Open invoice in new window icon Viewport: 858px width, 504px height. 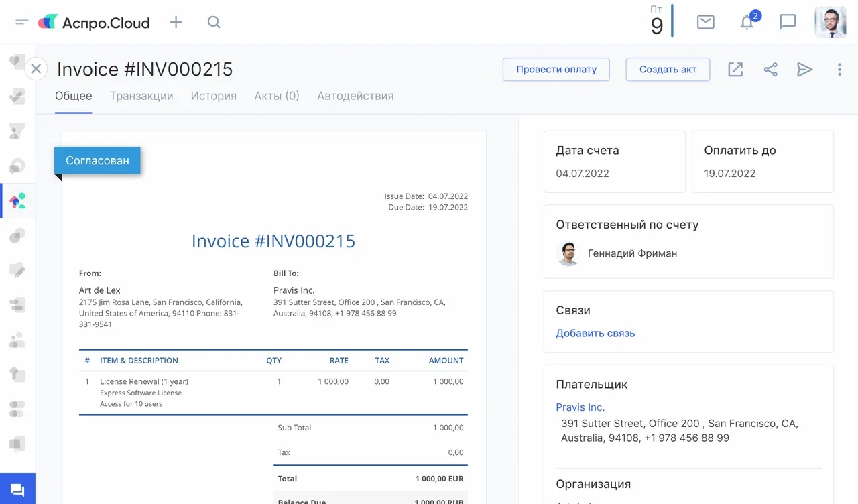pyautogui.click(x=735, y=69)
